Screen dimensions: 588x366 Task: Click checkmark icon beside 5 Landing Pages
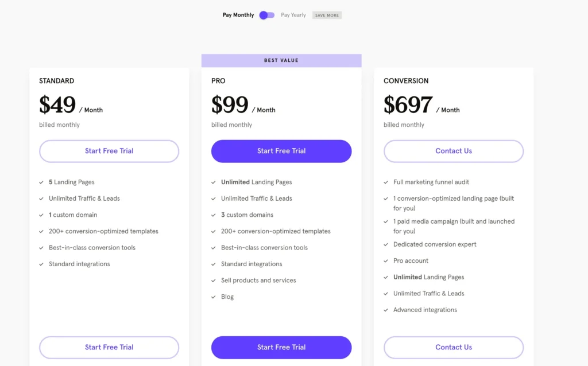(x=41, y=182)
